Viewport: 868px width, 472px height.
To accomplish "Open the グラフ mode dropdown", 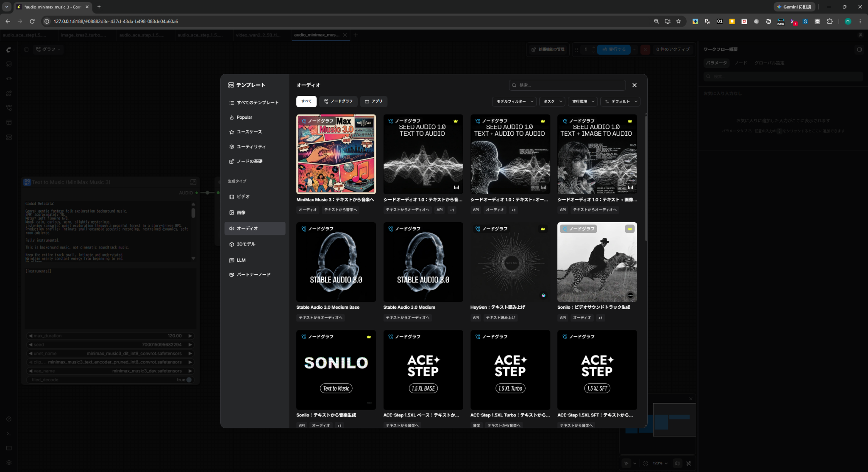I will pyautogui.click(x=48, y=50).
